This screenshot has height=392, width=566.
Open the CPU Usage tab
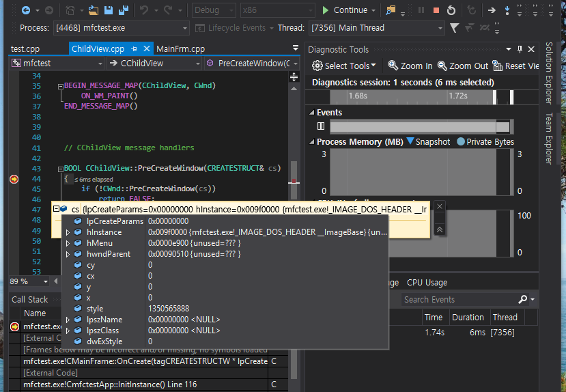pos(427,283)
